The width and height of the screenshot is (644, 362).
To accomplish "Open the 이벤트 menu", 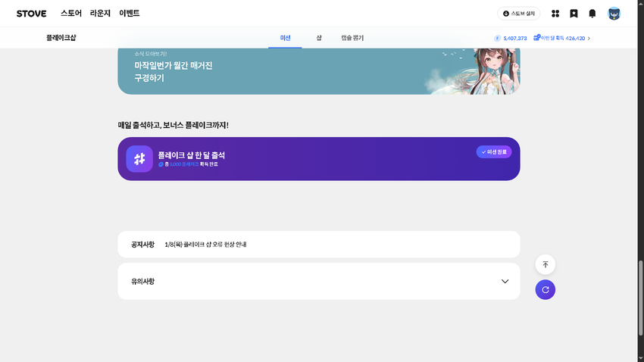I will pyautogui.click(x=130, y=14).
